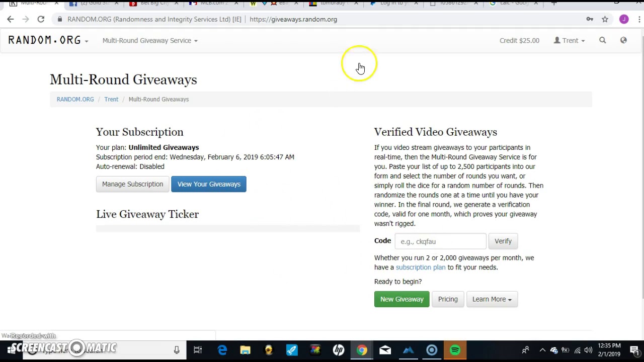The width and height of the screenshot is (644, 362).
Task: Go to RANDOM.ORG breadcrumb link
Action: [x=75, y=100]
